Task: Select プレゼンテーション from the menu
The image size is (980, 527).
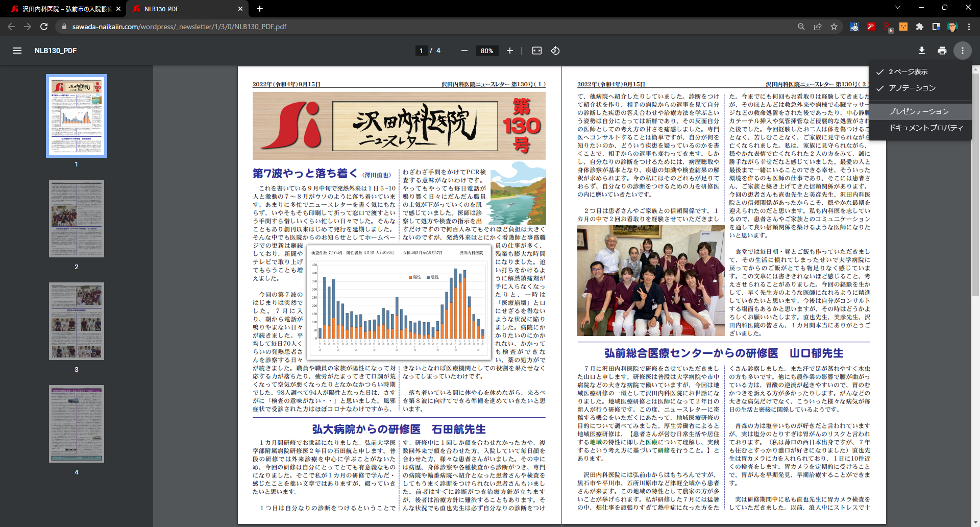Action: [920, 111]
